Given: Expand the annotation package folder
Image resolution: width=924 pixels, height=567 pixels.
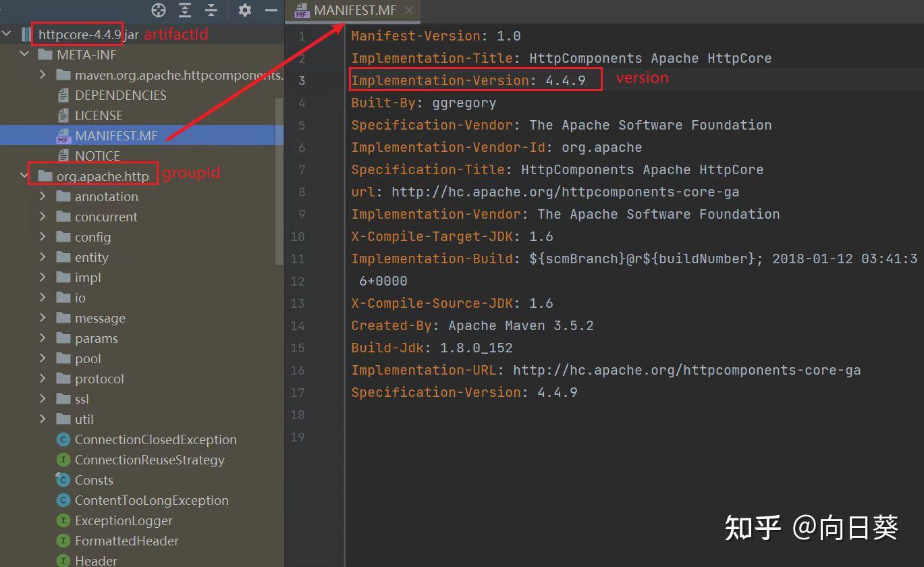Looking at the screenshot, I should click(x=43, y=196).
